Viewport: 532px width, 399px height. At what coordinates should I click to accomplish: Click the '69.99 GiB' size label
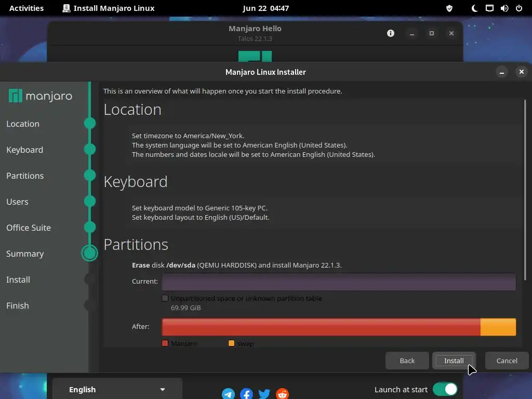coord(185,308)
